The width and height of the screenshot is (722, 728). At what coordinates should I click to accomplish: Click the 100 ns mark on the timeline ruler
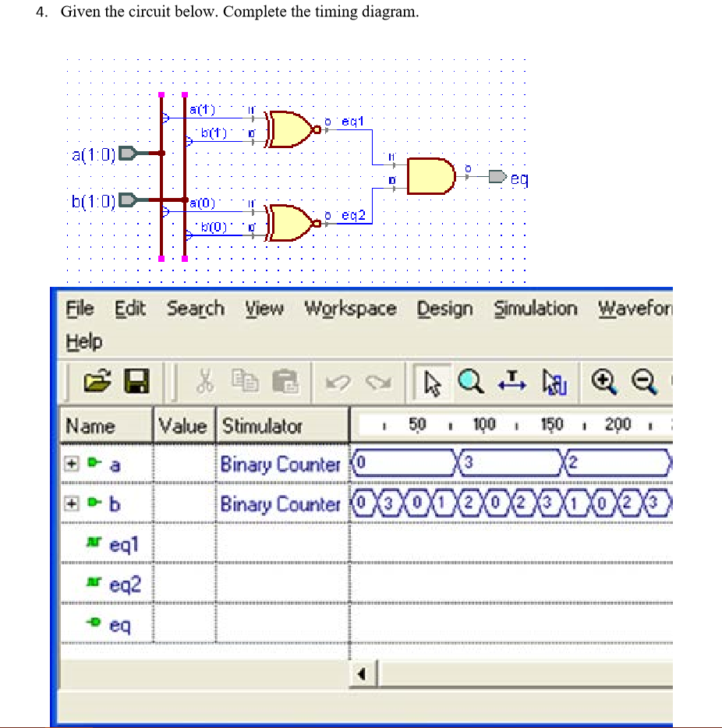[x=483, y=426]
